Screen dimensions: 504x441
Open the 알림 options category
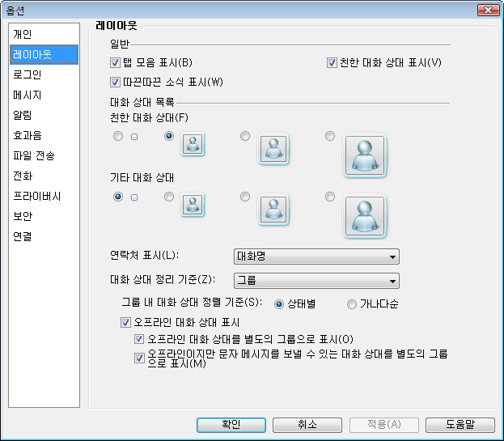click(x=44, y=115)
